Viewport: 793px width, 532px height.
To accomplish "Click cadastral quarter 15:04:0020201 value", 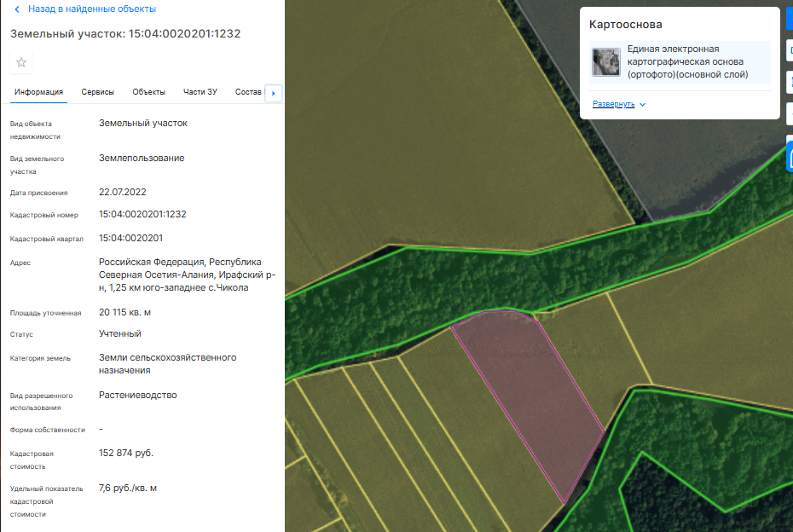I will (131, 238).
